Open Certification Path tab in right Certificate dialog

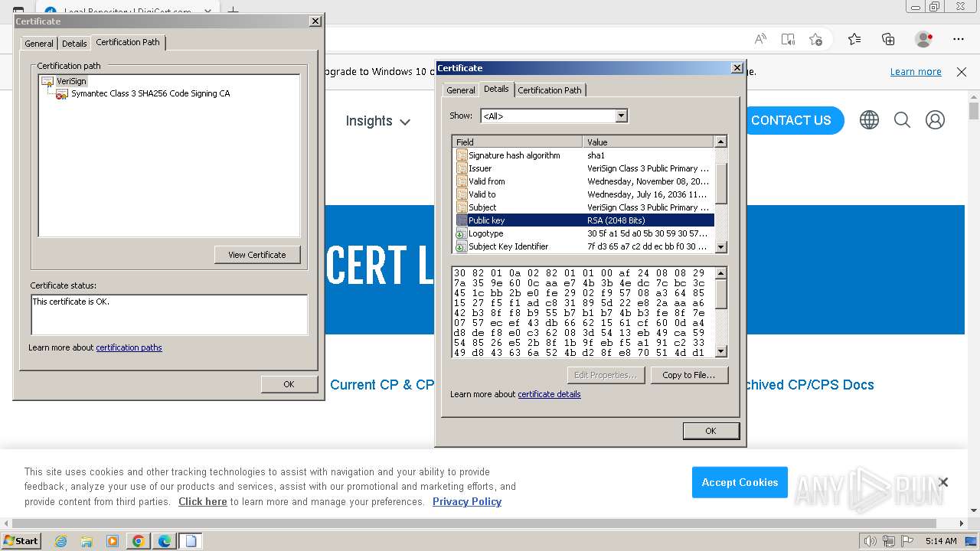pos(550,90)
